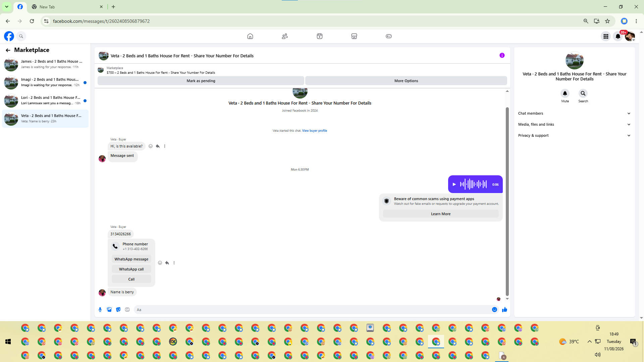Reload the page in Chrome
Screen dimensions: 644x362
pyautogui.click(x=32, y=21)
